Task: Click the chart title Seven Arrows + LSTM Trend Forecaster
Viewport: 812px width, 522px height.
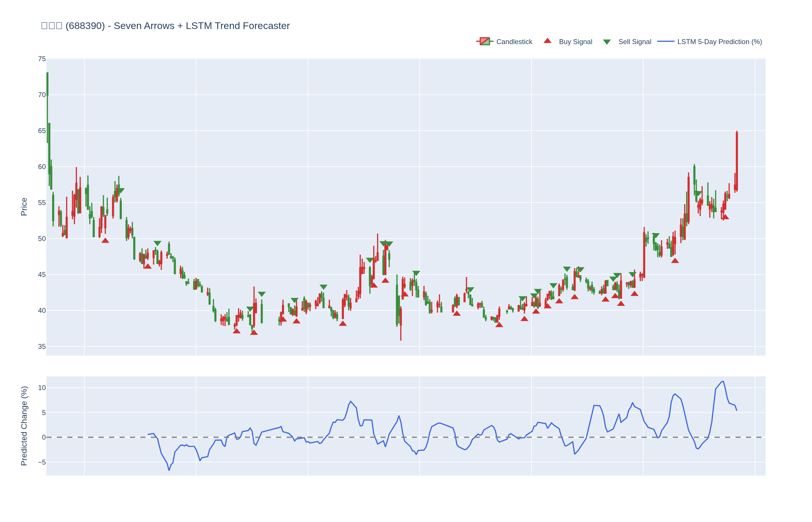Action: click(x=165, y=26)
